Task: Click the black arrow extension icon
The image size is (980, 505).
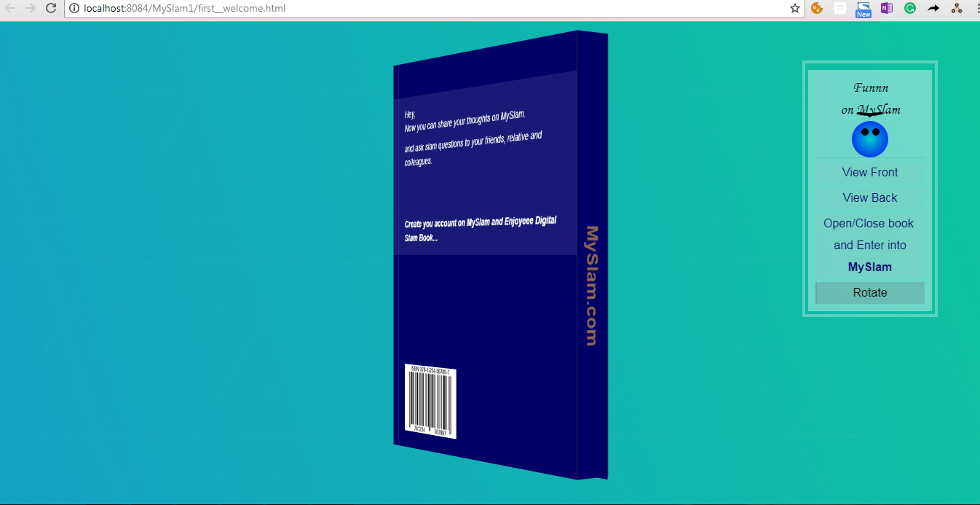Action: [933, 9]
